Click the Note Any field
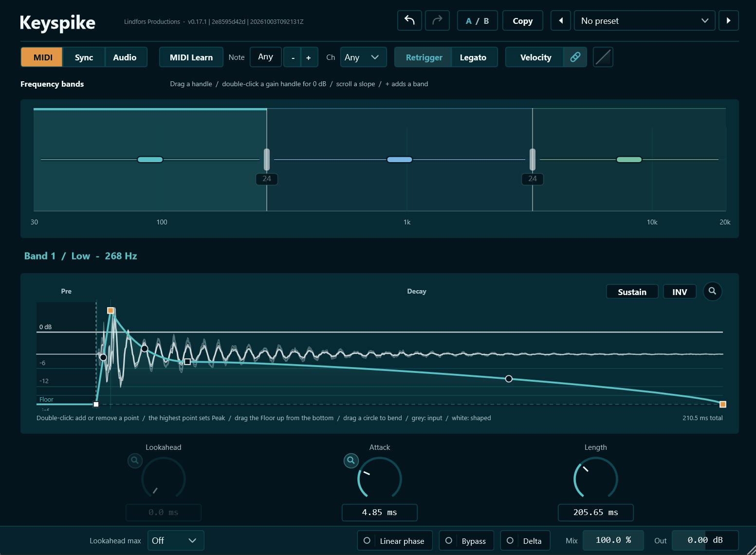This screenshot has width=756, height=555. tap(266, 57)
